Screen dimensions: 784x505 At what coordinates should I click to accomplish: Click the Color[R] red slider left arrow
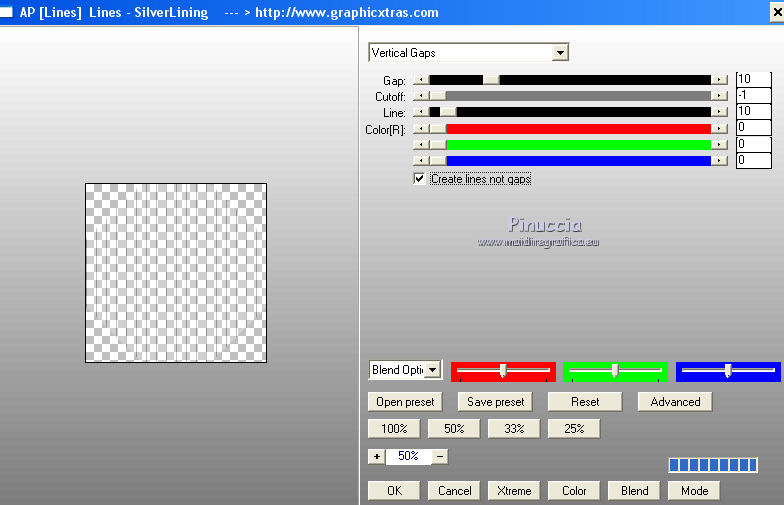[421, 129]
